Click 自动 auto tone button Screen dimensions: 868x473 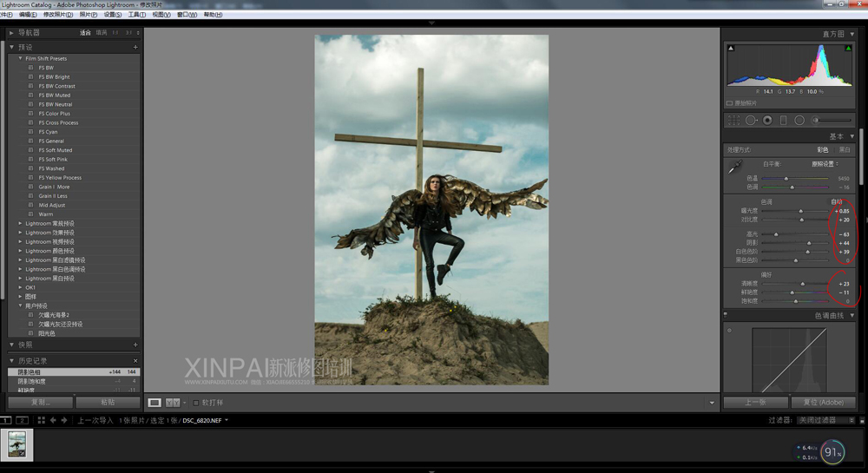(836, 202)
